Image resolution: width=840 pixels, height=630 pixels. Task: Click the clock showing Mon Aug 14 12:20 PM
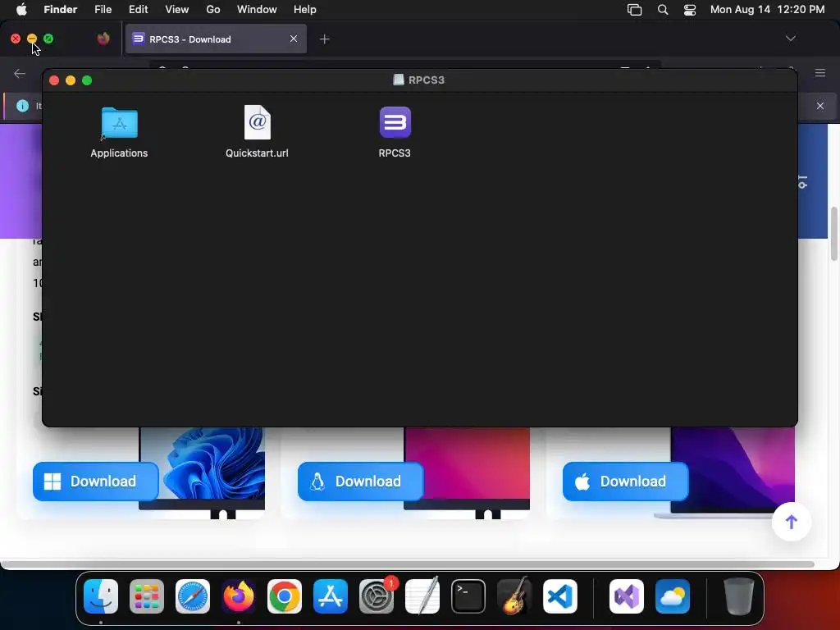coord(767,10)
